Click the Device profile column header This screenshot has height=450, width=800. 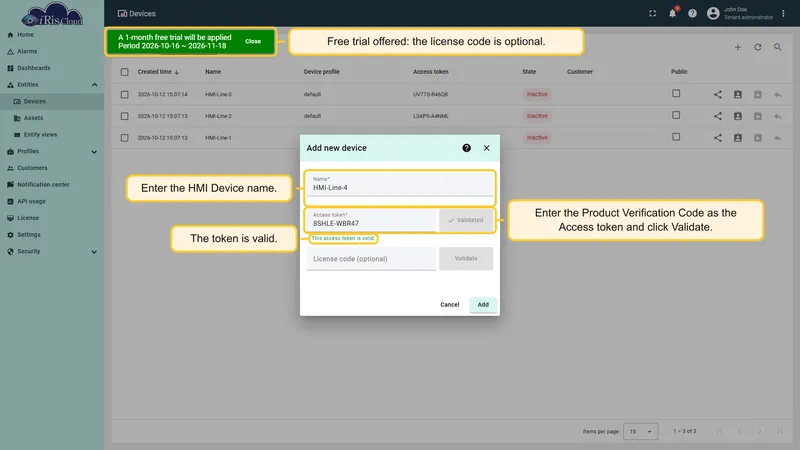321,72
